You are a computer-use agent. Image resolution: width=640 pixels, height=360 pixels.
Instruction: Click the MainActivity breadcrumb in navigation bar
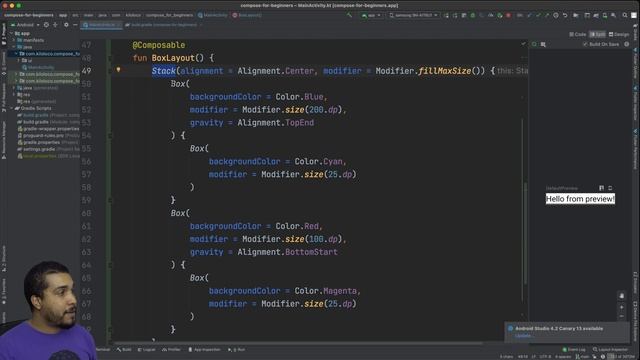[x=213, y=15]
